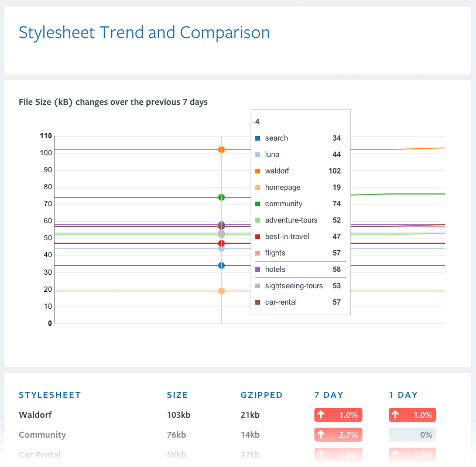The width and height of the screenshot is (476, 467).
Task: Click the up arrow in Waldorf's 7 Day badge
Action: [x=321, y=415]
